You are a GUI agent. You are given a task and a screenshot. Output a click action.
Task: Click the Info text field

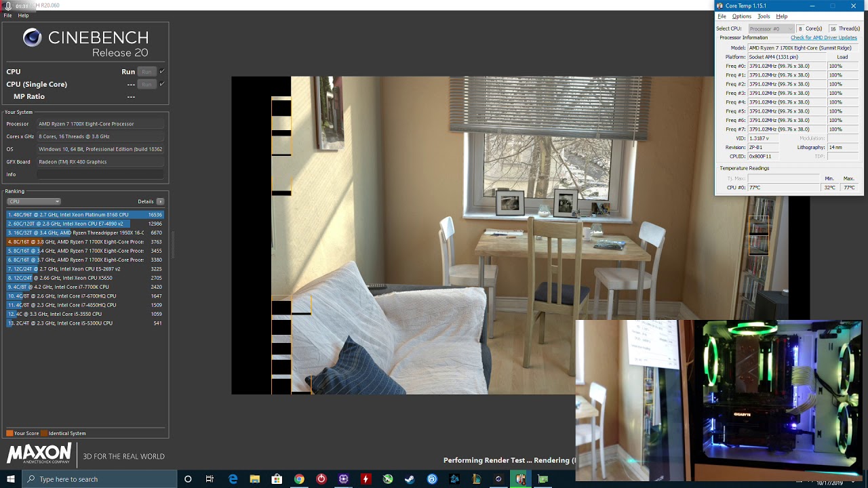100,174
